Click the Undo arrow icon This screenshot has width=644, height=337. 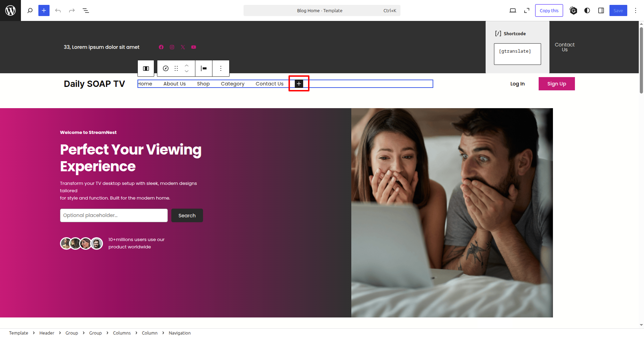(x=58, y=10)
